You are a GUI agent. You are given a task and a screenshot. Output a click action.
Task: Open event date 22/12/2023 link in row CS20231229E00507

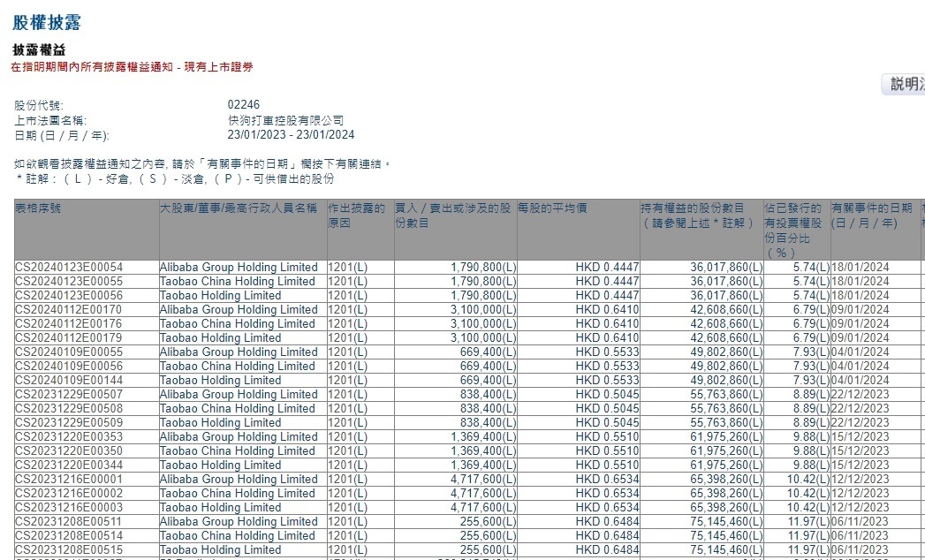click(861, 395)
